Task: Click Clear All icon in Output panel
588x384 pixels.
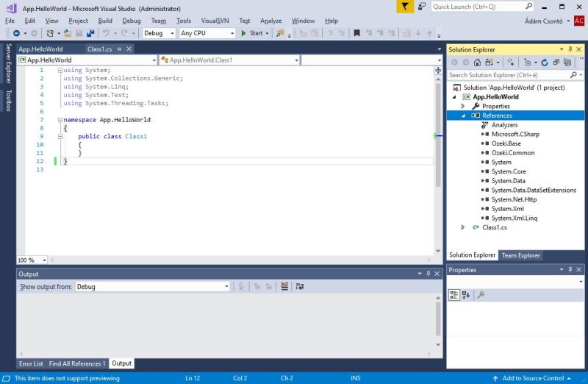Action: coord(284,286)
